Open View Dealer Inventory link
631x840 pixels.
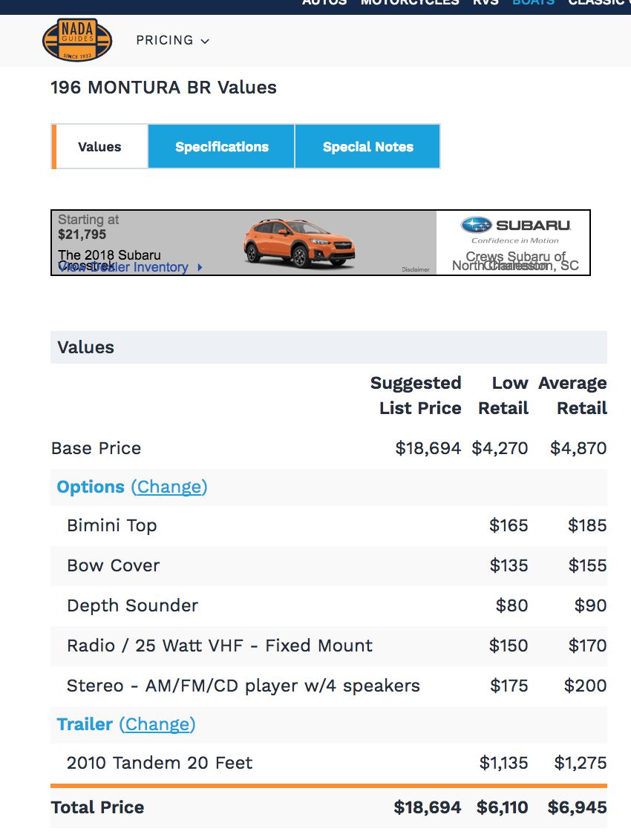click(x=123, y=267)
